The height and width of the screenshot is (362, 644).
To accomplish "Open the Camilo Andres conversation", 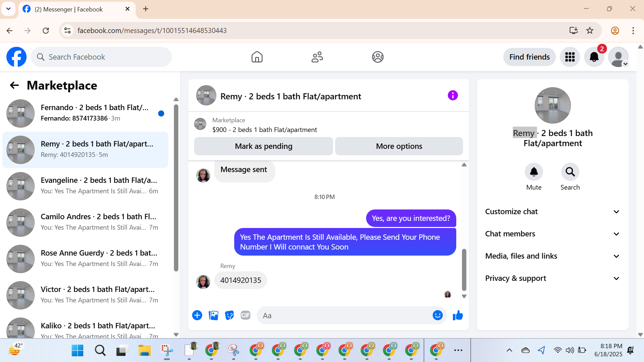I will tap(85, 222).
